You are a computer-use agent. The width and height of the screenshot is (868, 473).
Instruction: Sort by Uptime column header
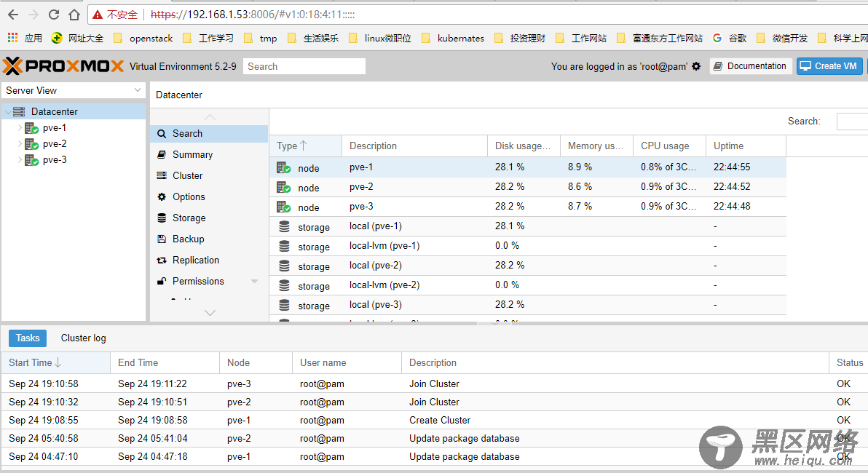pos(746,146)
